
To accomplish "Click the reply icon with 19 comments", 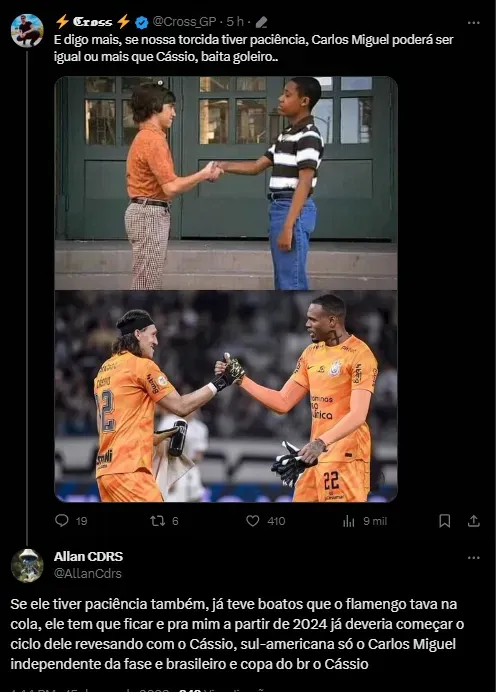I will click(x=62, y=521).
